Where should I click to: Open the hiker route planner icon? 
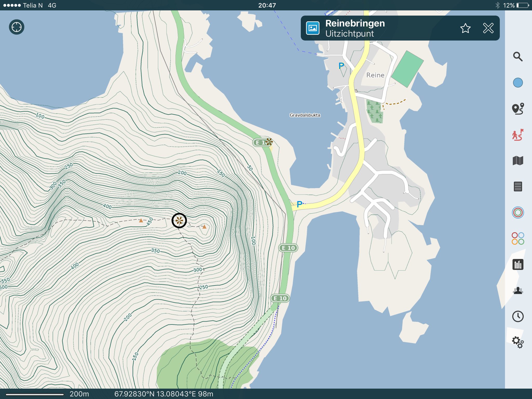(518, 135)
